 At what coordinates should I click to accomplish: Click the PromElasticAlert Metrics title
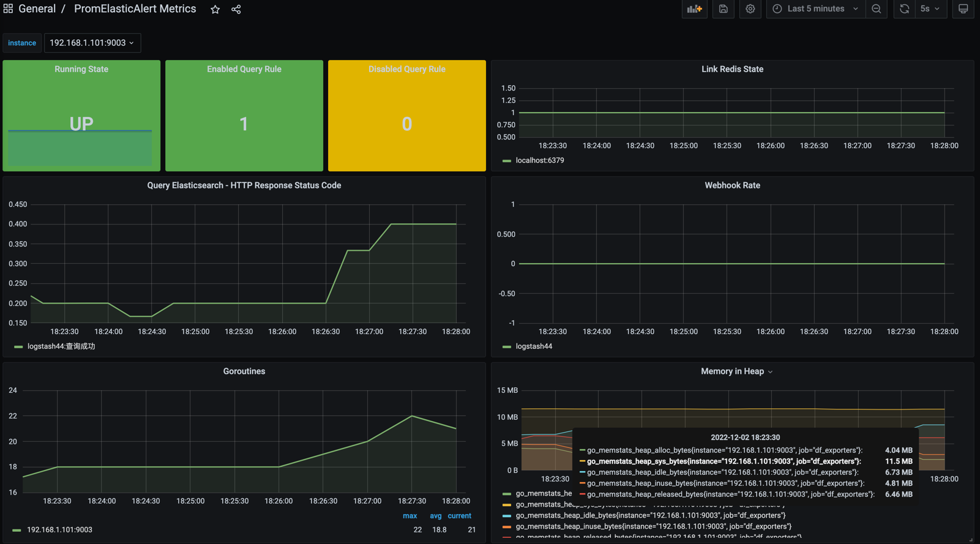135,9
